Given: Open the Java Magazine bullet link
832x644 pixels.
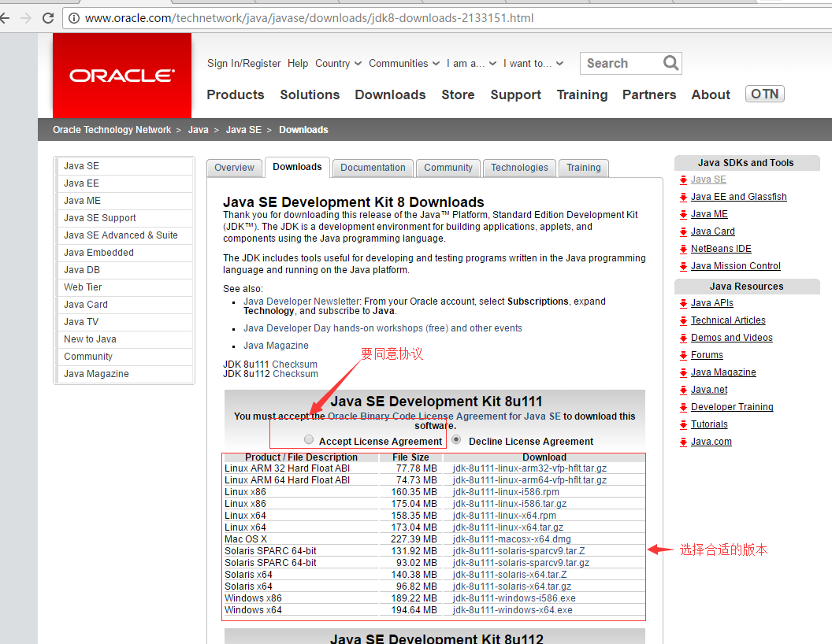Looking at the screenshot, I should click(x=276, y=345).
